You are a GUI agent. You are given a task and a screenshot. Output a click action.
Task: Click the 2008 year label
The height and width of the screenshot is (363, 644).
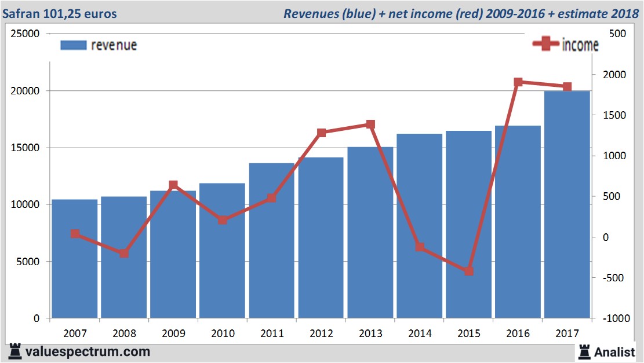[125, 333]
